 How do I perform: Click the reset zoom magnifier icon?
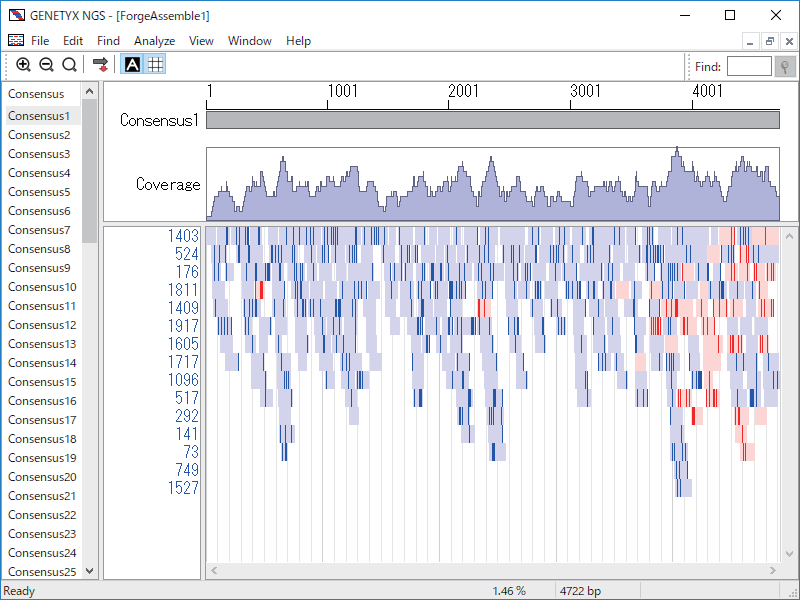point(69,65)
